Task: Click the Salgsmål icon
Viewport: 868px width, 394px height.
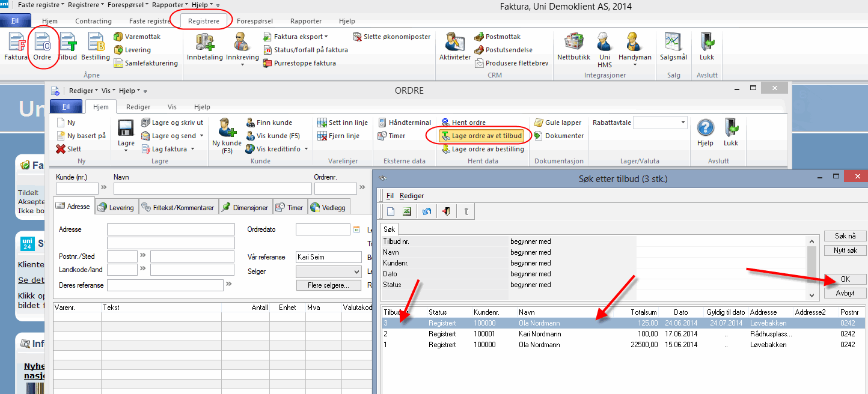Action: pos(673,46)
